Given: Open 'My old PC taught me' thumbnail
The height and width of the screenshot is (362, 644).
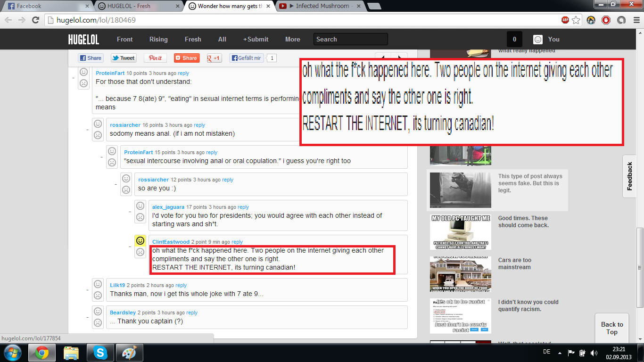Looking at the screenshot, I should pos(461,232).
